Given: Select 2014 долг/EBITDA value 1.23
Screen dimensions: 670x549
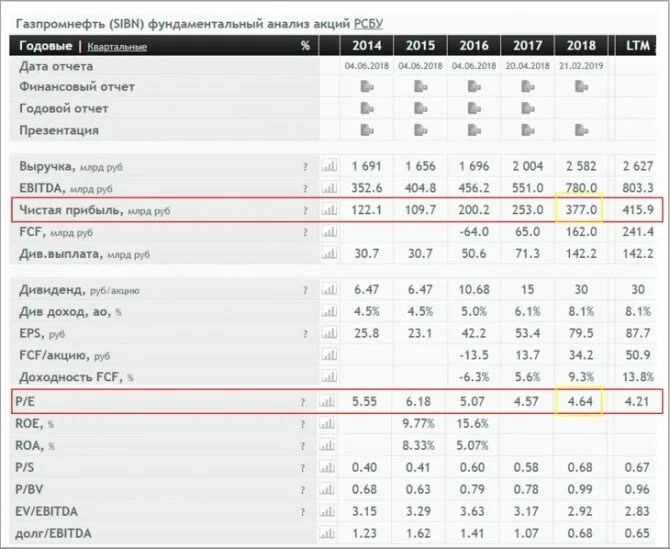Looking at the screenshot, I should pos(364,533).
